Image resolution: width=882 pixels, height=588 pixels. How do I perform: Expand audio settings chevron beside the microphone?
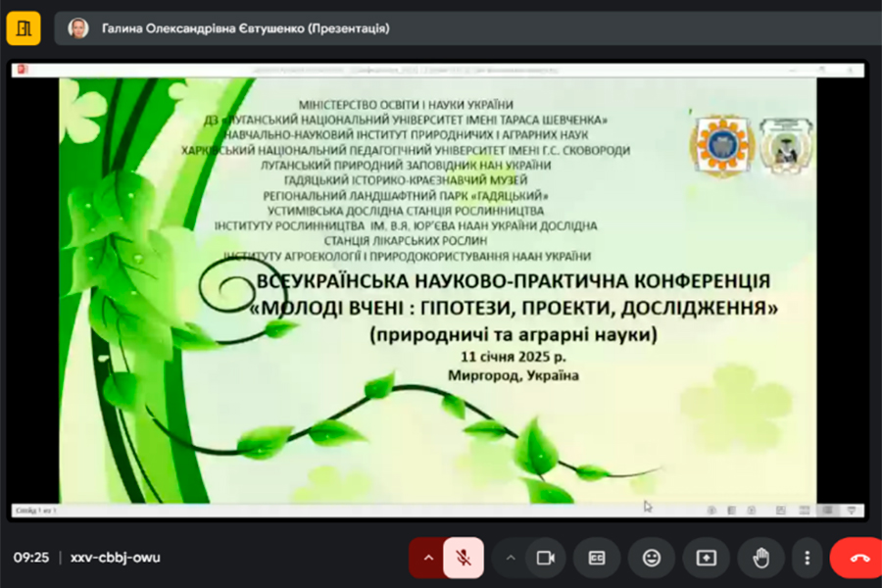coord(428,558)
